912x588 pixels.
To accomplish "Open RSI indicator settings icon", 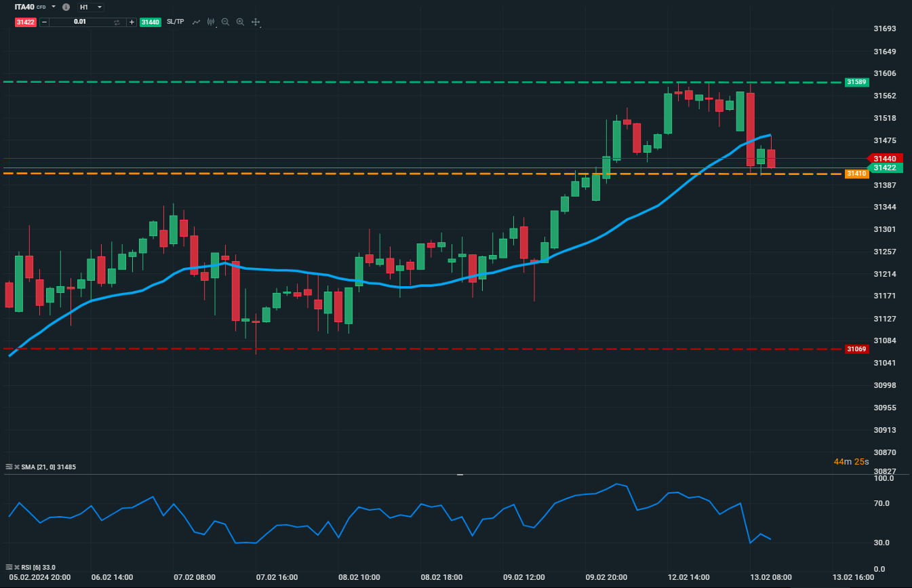I will coord(9,567).
